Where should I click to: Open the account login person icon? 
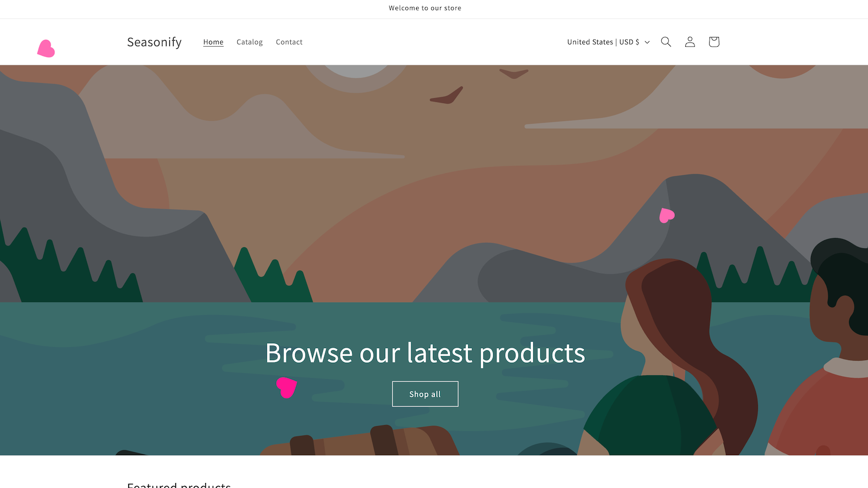click(690, 42)
